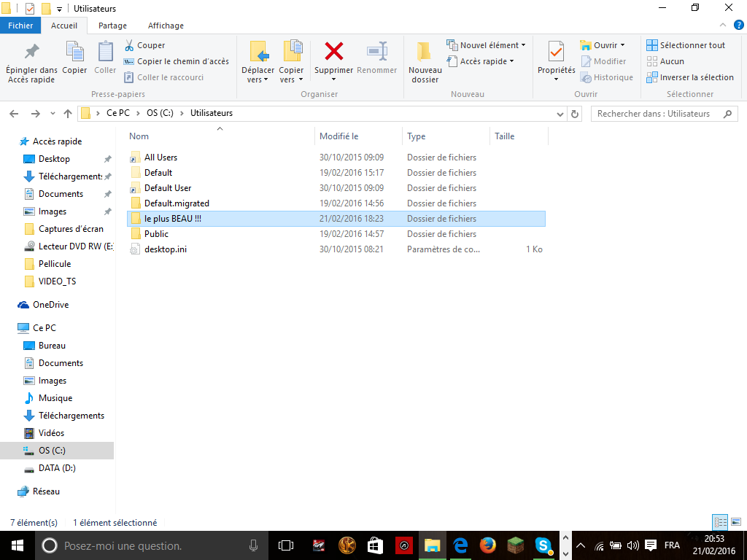Click Aucun to deselect all

pos(665,61)
